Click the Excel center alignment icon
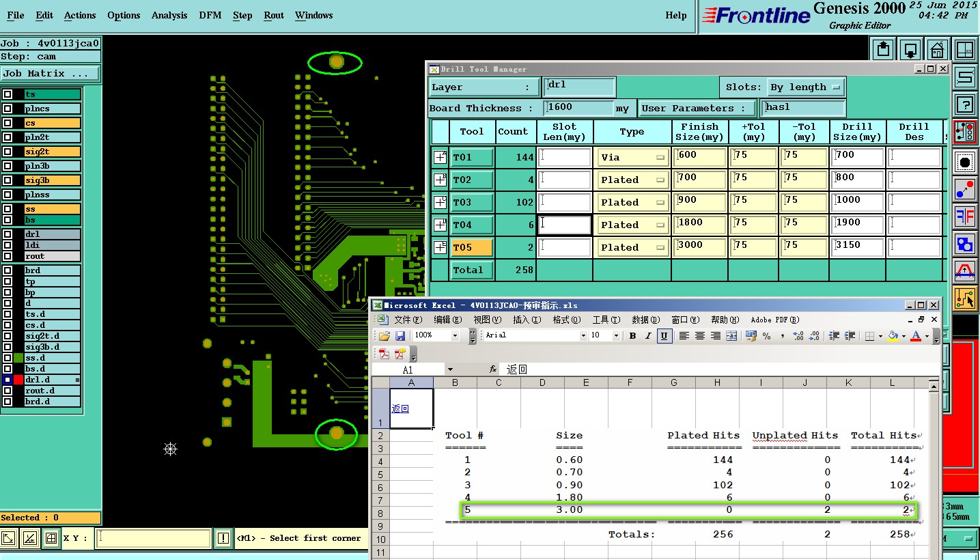This screenshot has height=560, width=980. 699,335
